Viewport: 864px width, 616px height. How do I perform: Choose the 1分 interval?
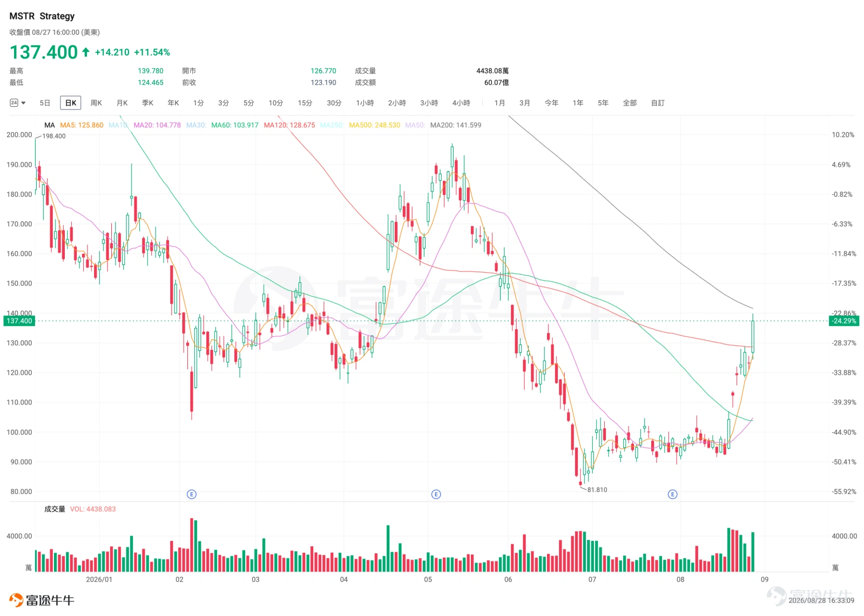tap(199, 103)
